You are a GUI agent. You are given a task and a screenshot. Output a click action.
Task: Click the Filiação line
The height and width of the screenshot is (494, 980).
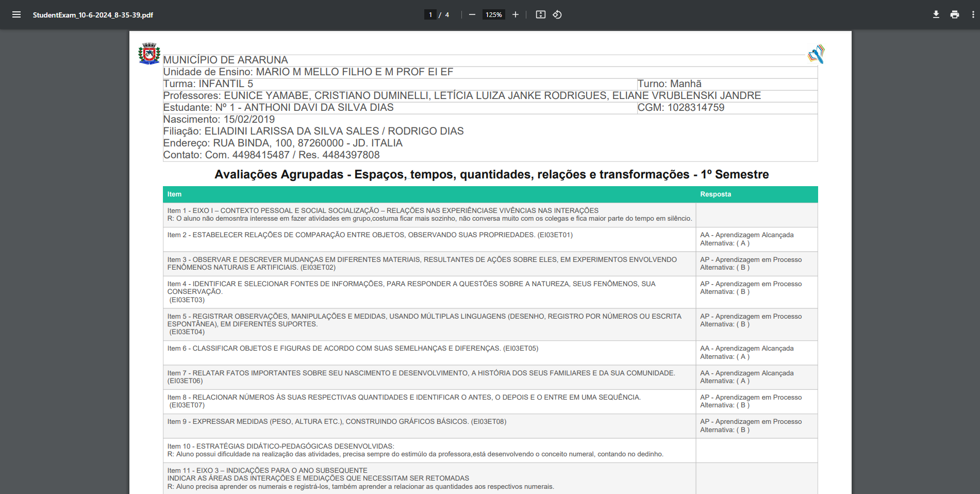pyautogui.click(x=313, y=131)
